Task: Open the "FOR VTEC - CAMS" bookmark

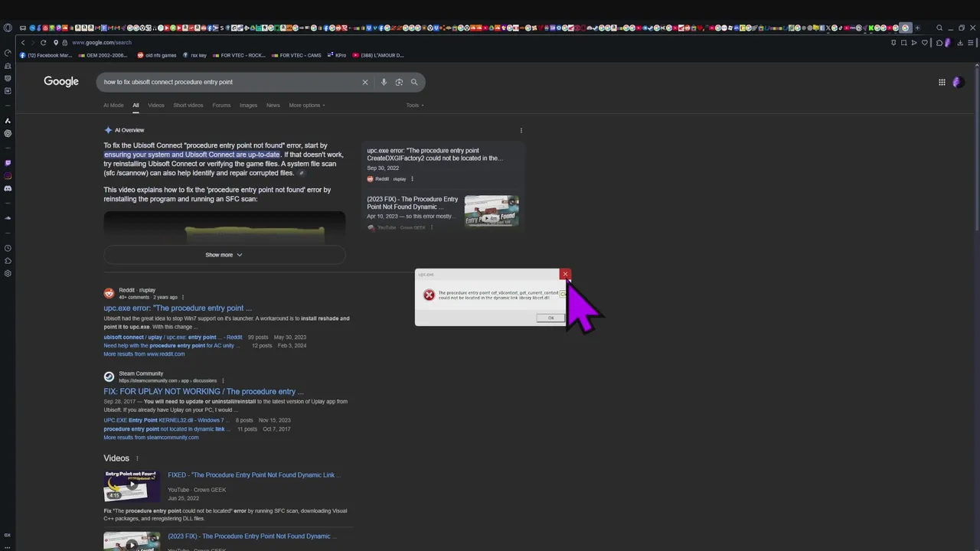Action: (296, 55)
